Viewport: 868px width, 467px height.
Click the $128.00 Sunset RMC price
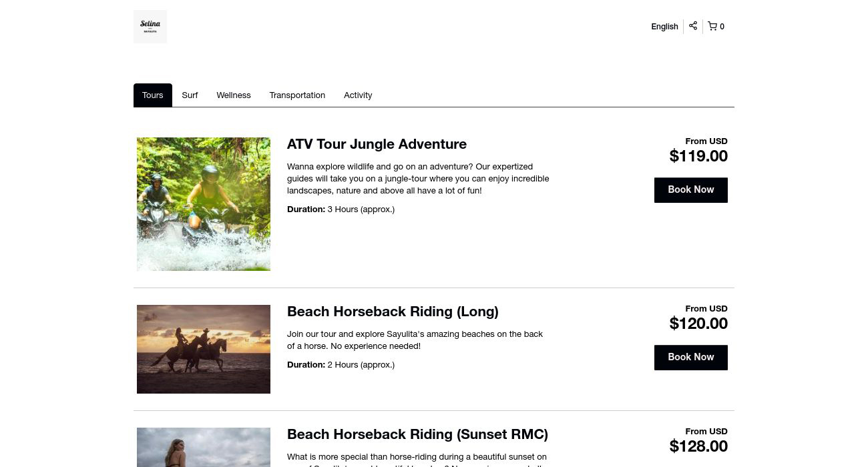(x=698, y=446)
